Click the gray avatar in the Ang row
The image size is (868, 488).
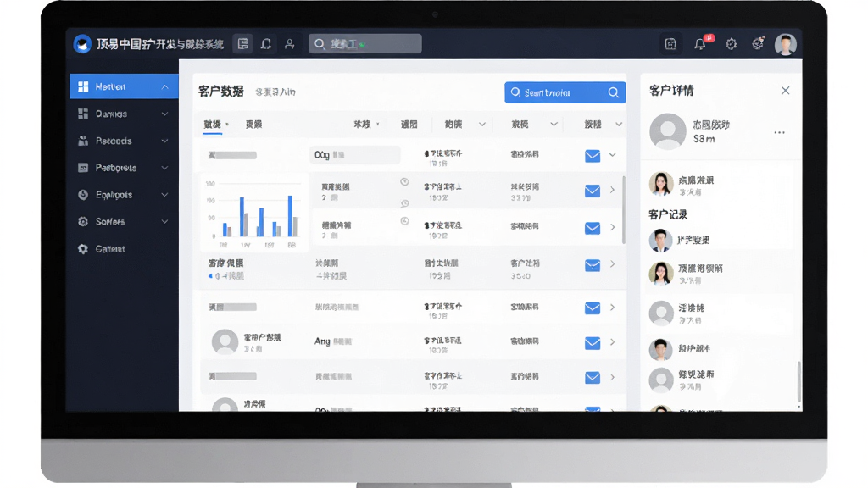coord(225,342)
